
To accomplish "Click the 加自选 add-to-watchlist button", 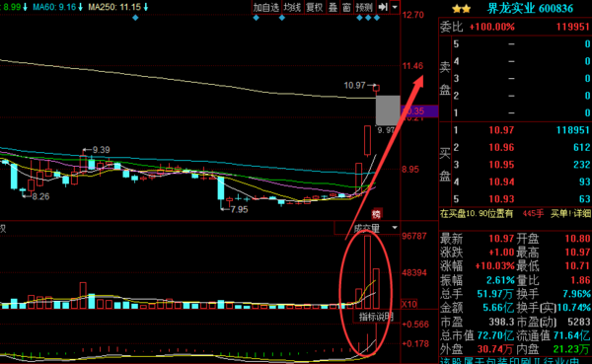I will coord(265,7).
